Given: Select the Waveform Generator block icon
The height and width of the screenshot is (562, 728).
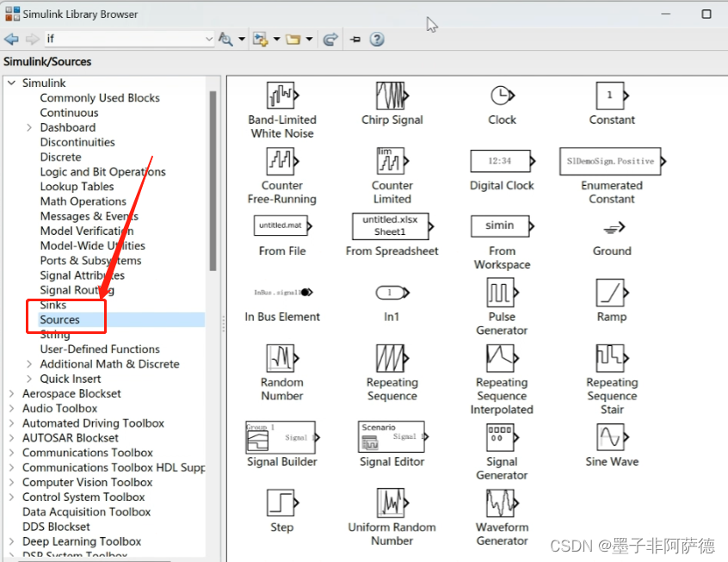Looking at the screenshot, I should 503,503.
